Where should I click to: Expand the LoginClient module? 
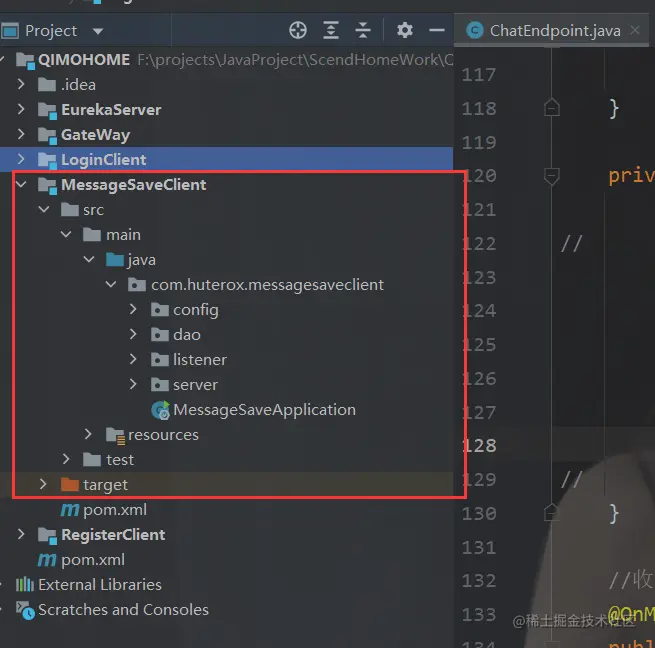(21, 159)
